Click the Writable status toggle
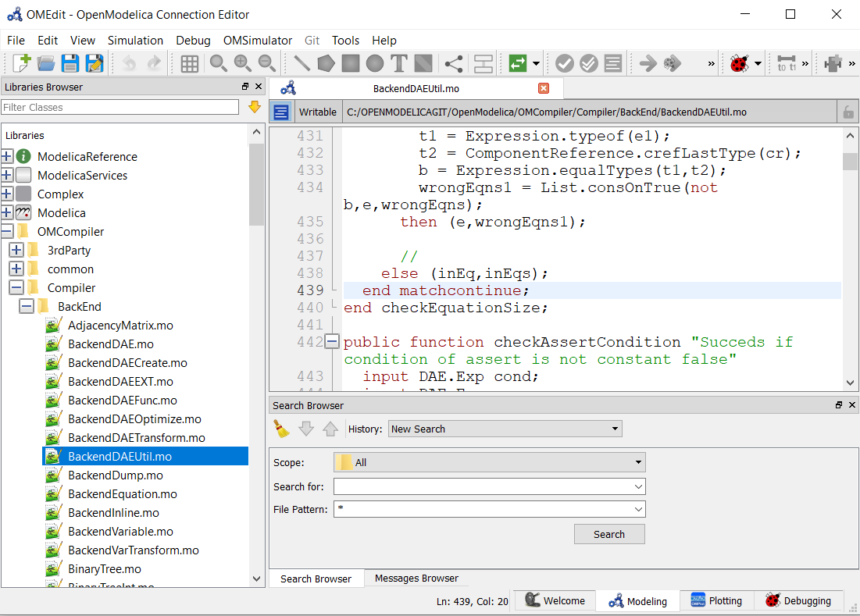The image size is (860, 616). click(x=317, y=112)
